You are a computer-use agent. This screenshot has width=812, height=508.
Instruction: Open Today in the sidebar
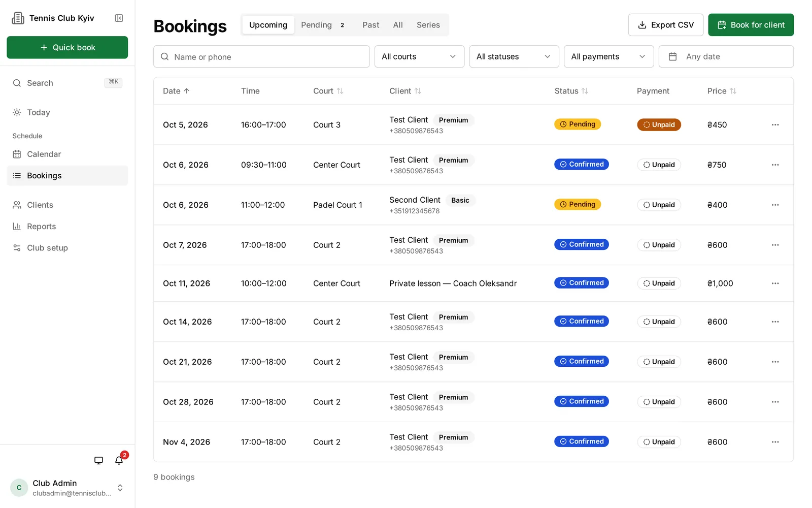coord(67,113)
